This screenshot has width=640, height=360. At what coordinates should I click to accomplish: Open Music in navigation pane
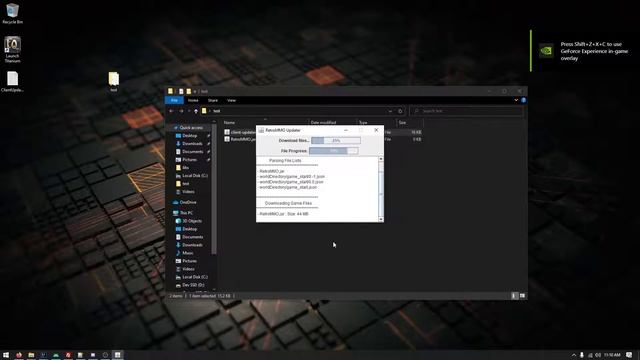(x=188, y=253)
